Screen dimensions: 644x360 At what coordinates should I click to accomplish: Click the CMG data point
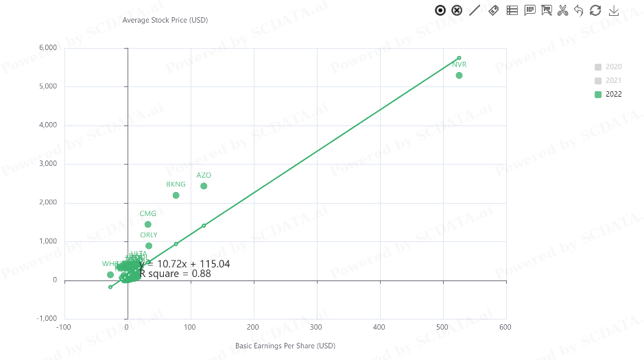point(148,224)
